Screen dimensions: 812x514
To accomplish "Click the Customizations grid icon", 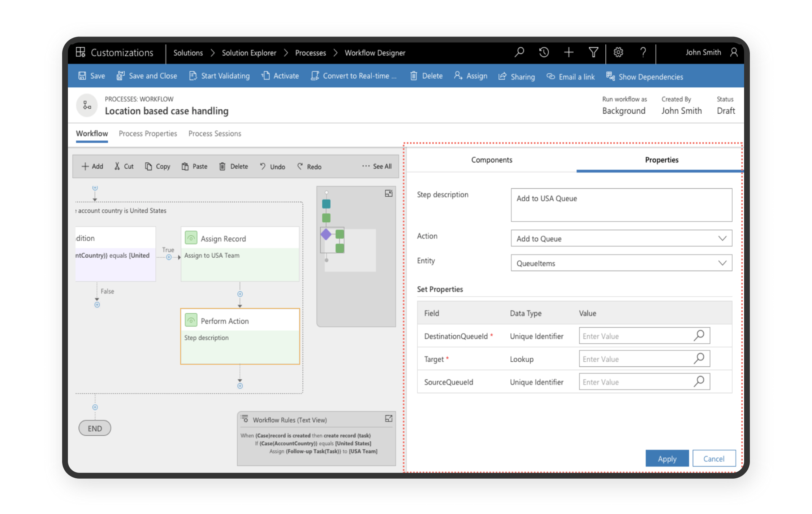I will (81, 52).
